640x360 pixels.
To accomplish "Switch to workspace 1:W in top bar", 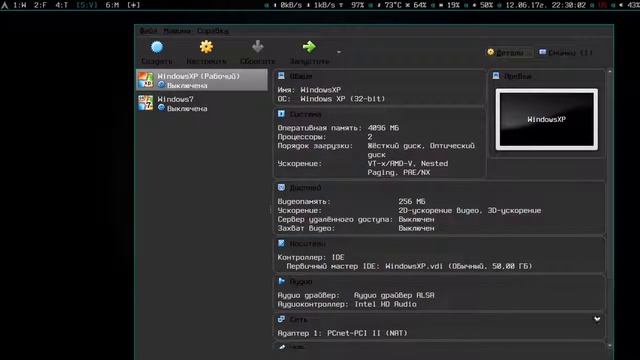I will (x=20, y=5).
